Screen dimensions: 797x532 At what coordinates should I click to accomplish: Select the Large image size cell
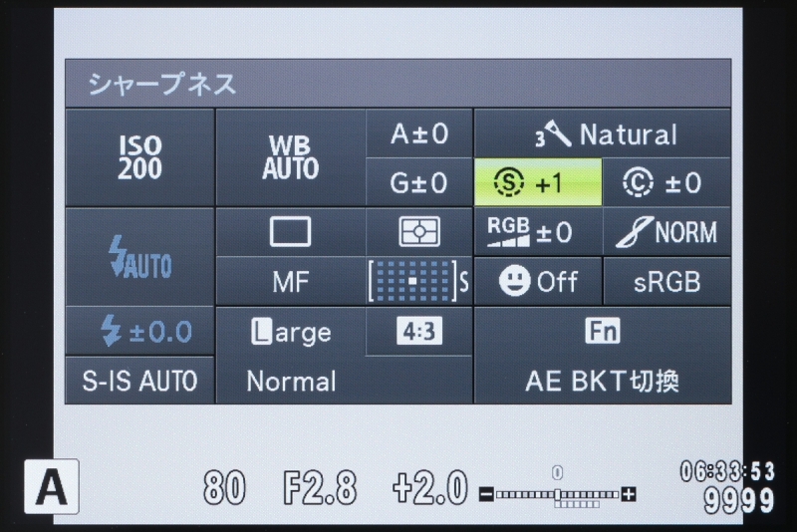[x=290, y=332]
